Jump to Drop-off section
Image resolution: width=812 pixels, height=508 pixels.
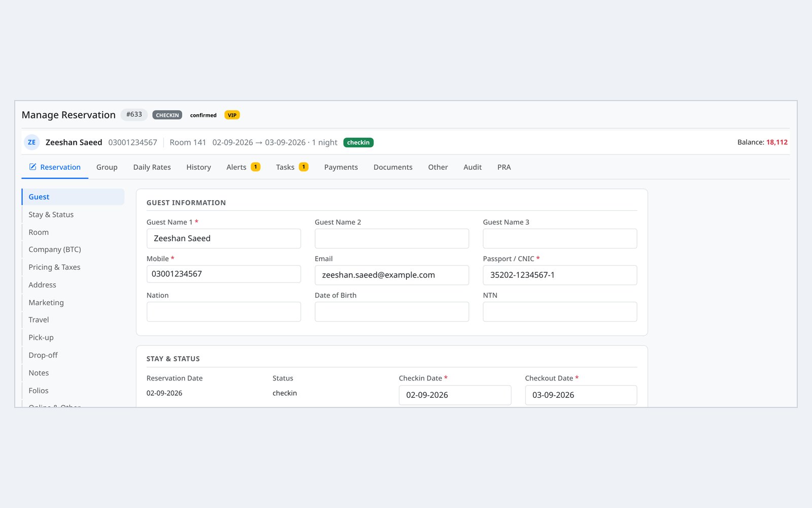pyautogui.click(x=73, y=355)
